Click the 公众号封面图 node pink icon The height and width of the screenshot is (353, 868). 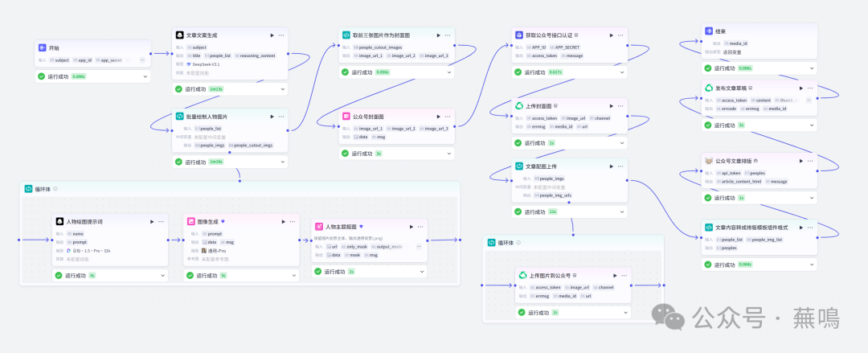coord(346,116)
